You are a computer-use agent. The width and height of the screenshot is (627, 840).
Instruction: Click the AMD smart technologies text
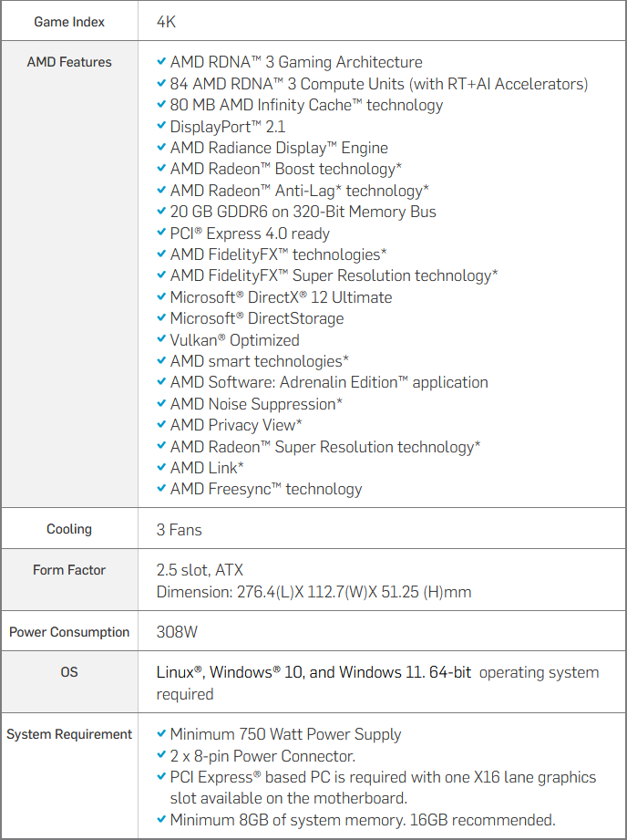point(259,361)
